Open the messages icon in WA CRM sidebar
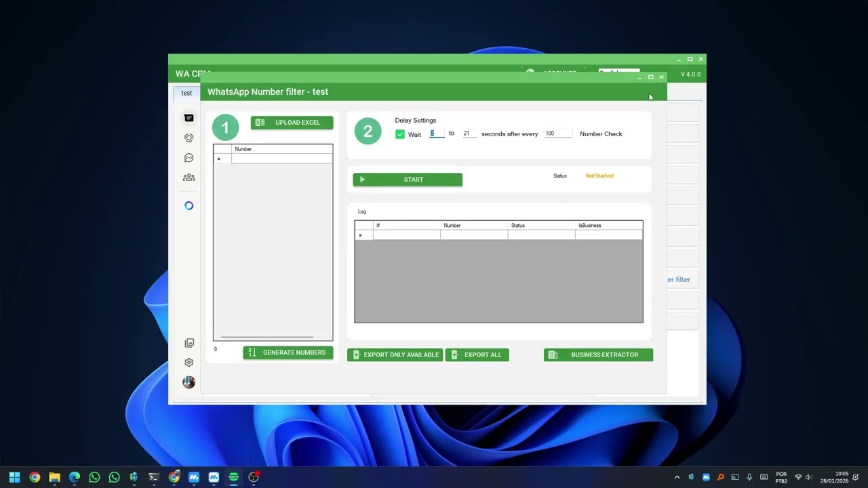Image resolution: width=868 pixels, height=488 pixels. point(189,118)
